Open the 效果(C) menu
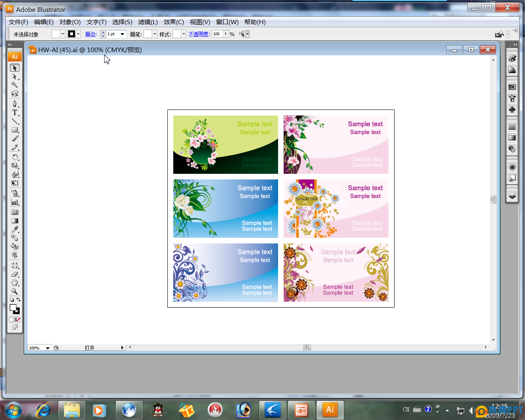 coord(174,22)
